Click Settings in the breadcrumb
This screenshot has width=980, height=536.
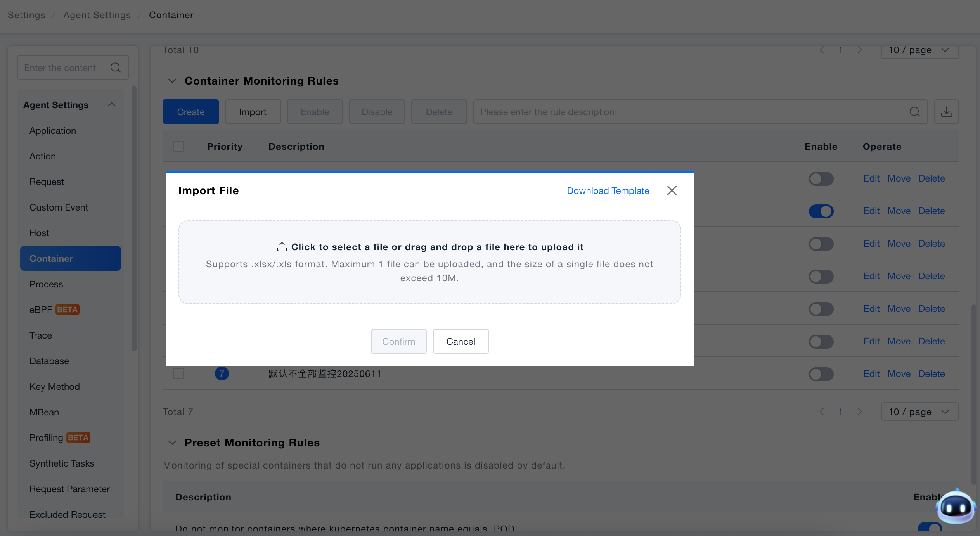point(26,15)
